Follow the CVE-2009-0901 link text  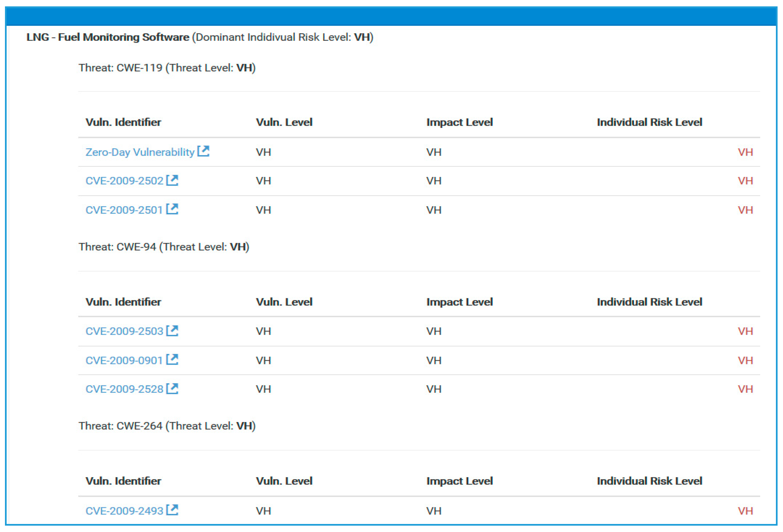coord(124,360)
